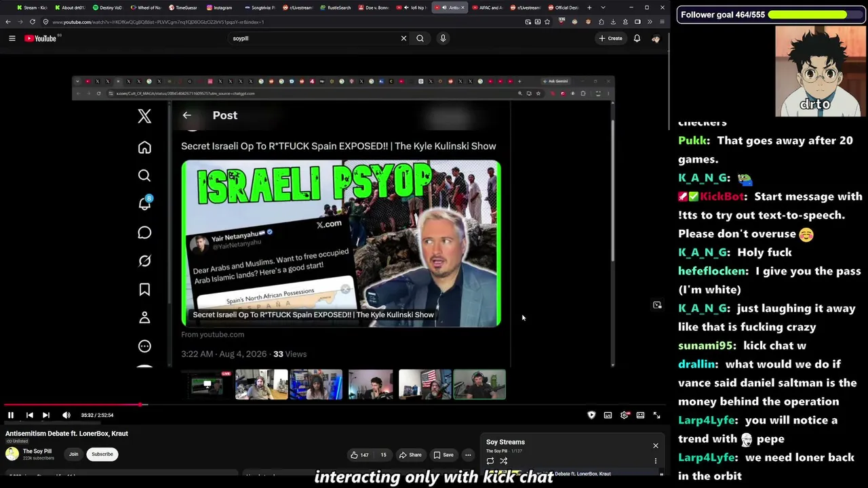Enter full screen mode

[x=656, y=415]
